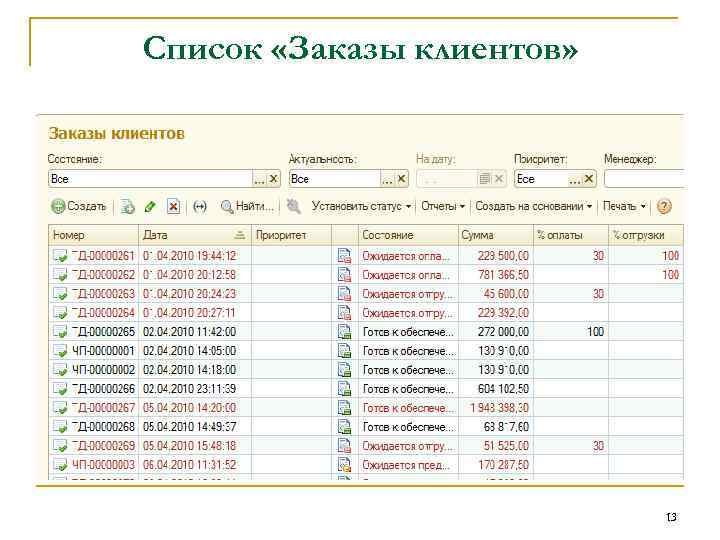Click the % оплаты column header
The height and width of the screenshot is (540, 720).
click(571, 235)
